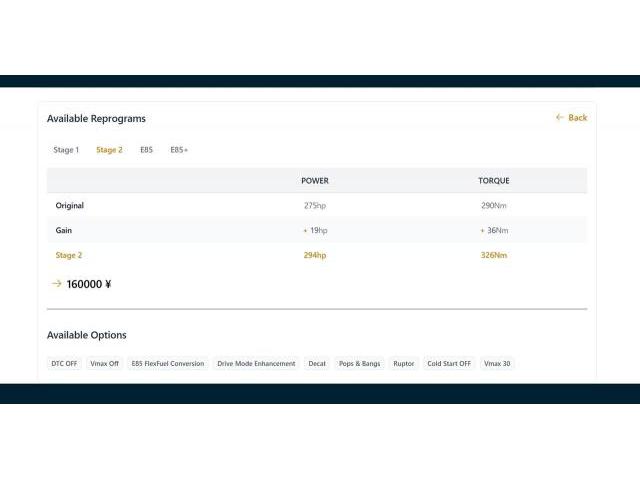
Task: Select the Vmax 30 option tag
Action: (x=497, y=364)
